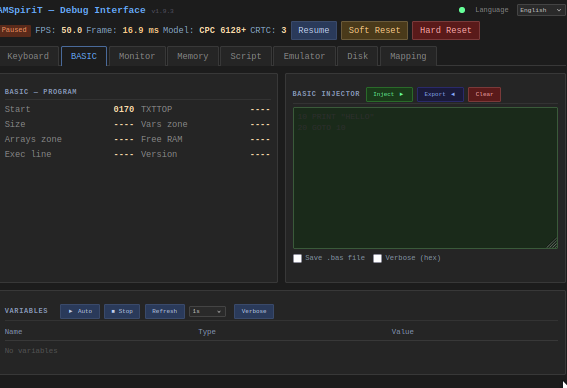Go to the Memory tab

193,56
